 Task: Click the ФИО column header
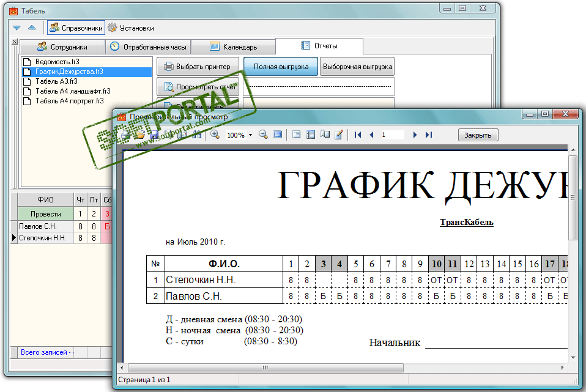(x=46, y=200)
